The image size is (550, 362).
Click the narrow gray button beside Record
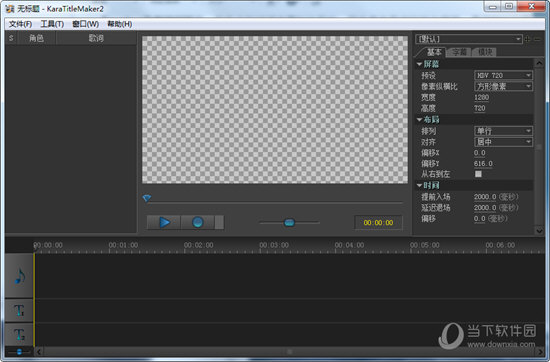click(x=219, y=222)
